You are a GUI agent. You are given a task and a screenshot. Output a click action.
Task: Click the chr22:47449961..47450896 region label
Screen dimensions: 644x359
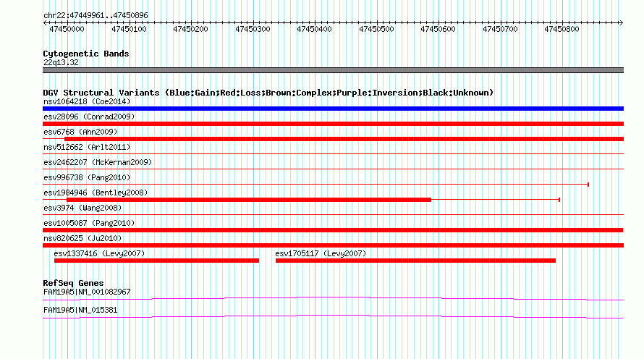tap(96, 15)
